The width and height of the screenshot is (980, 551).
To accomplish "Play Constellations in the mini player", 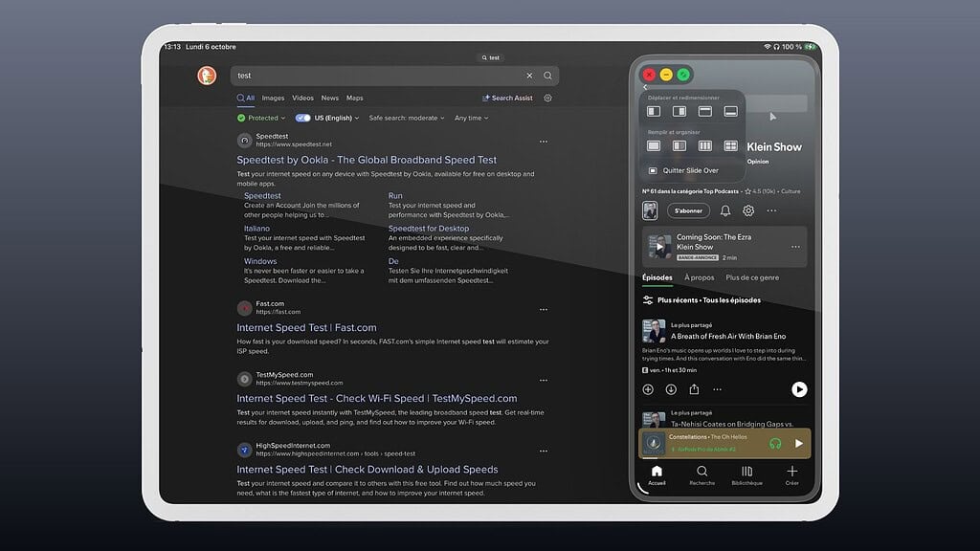I will pos(799,444).
